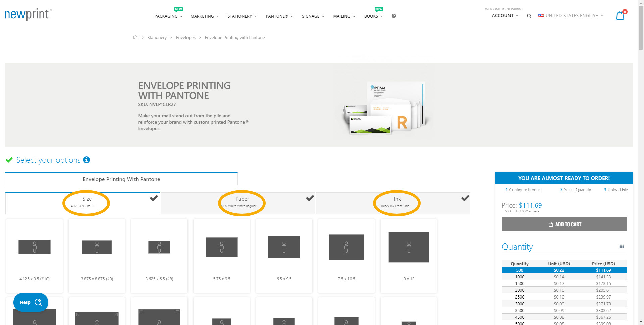Viewport: 644px width, 325px height.
Task: Switch to the Paper options tab
Action: [238, 203]
